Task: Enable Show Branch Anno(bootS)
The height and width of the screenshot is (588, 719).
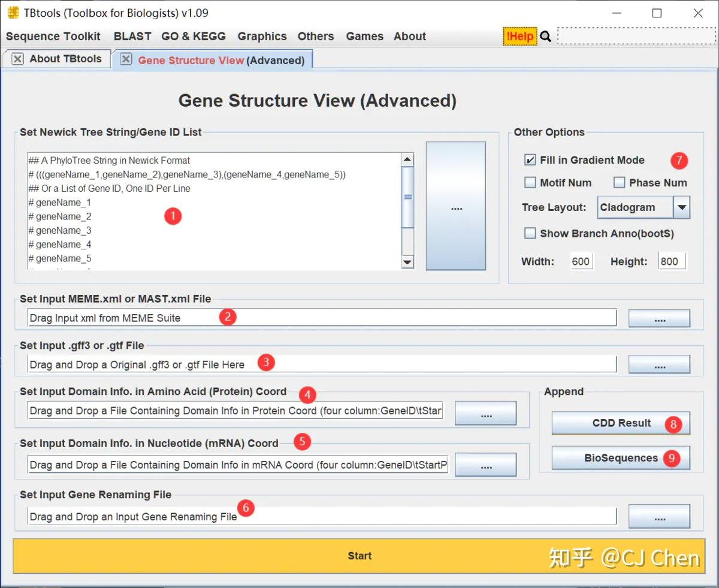Action: 530,233
